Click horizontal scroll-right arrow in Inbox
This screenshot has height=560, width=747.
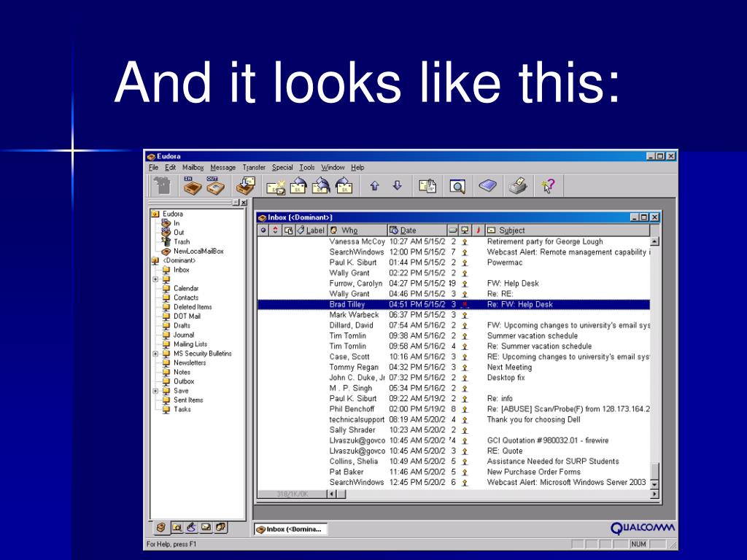654,494
